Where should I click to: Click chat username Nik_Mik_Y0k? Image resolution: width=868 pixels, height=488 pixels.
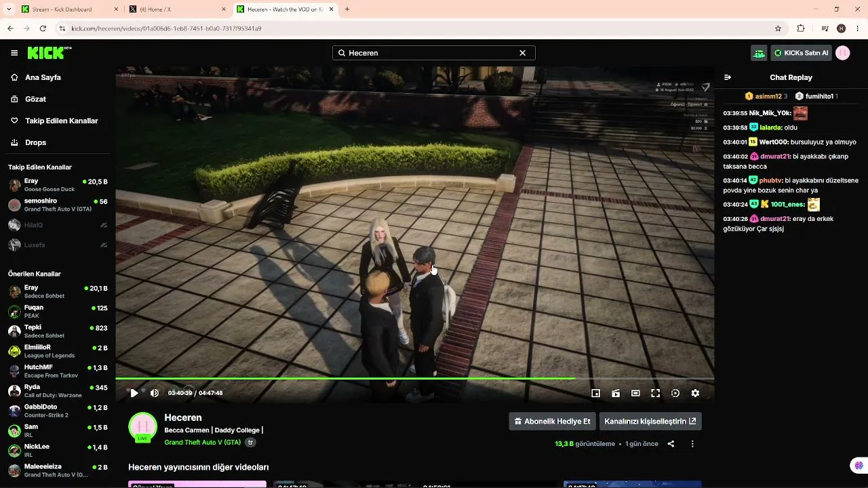coord(770,113)
